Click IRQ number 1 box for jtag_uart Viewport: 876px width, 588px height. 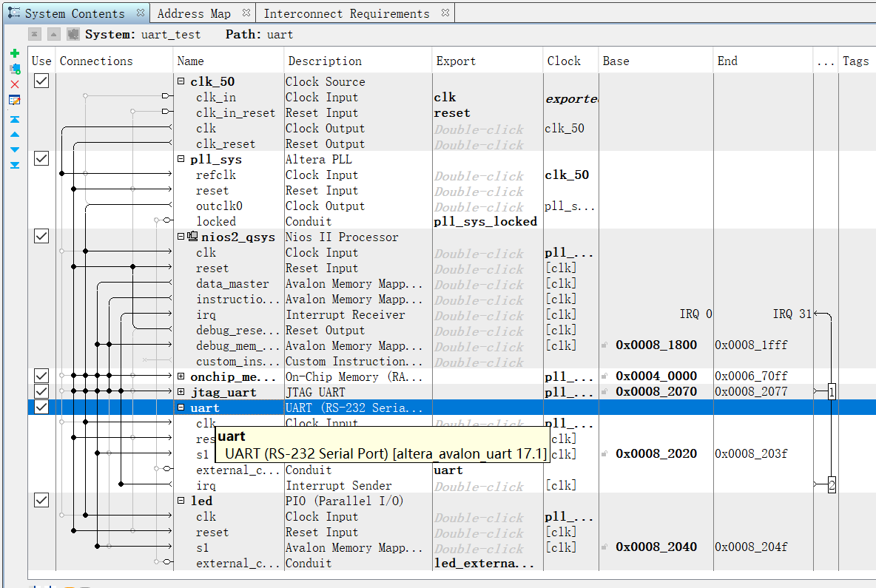832,391
